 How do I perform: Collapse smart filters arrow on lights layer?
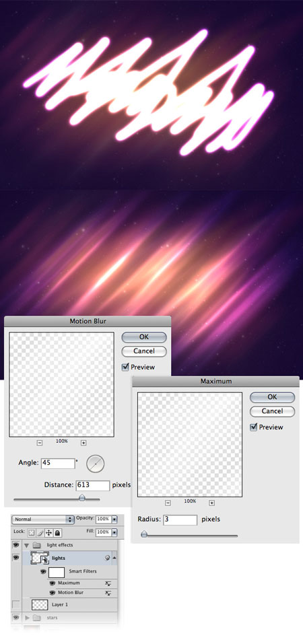tap(114, 558)
